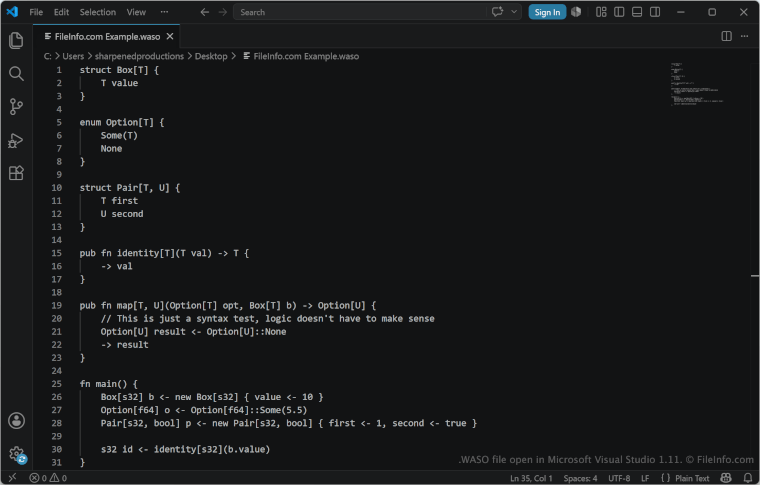The width and height of the screenshot is (760, 485).
Task: Click line number 19 in gutter
Action: (x=57, y=305)
